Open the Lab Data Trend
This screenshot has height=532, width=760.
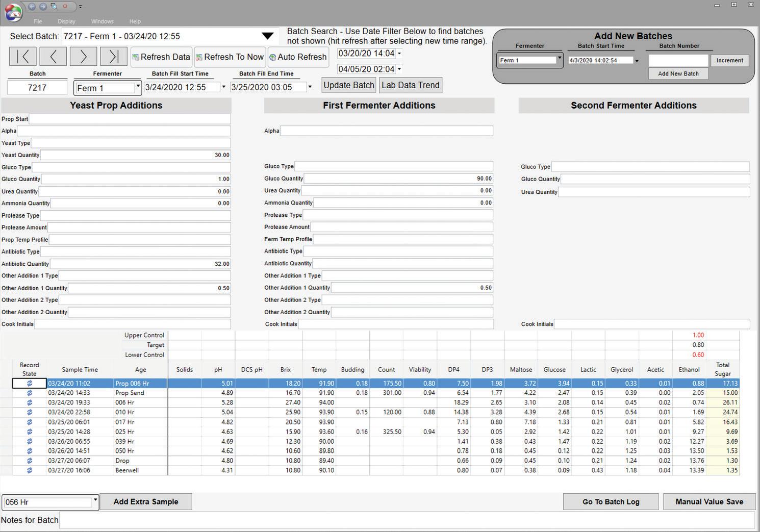pos(411,85)
